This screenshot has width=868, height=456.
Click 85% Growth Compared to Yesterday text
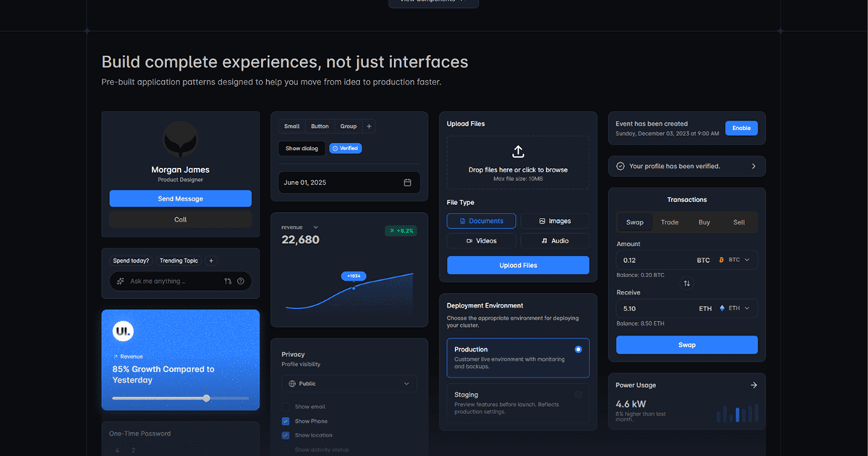(163, 374)
